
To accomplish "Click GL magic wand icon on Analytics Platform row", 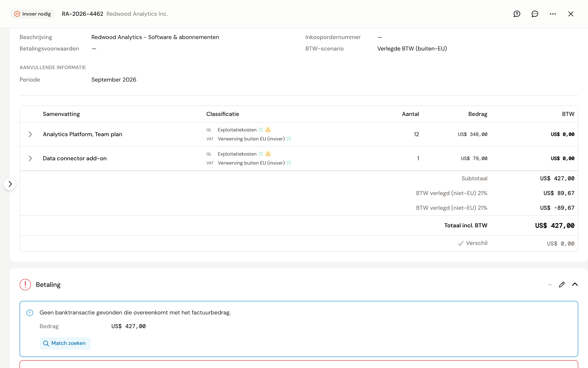I will 261,130.
